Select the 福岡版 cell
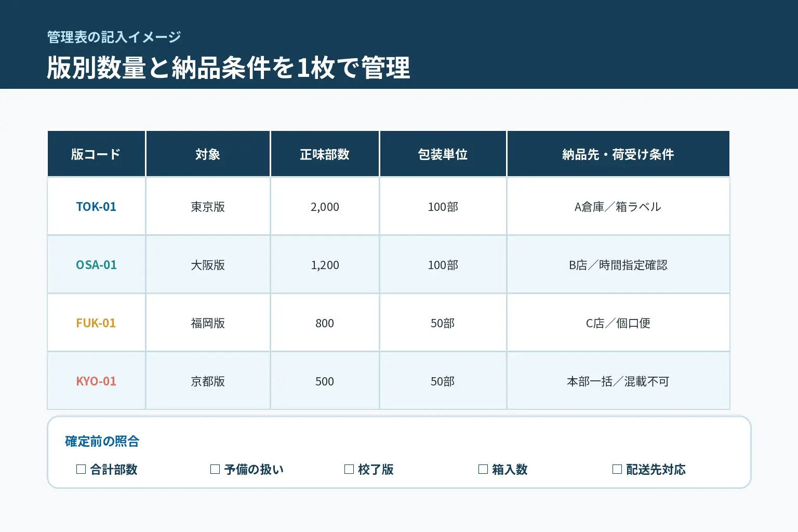 [x=208, y=323]
